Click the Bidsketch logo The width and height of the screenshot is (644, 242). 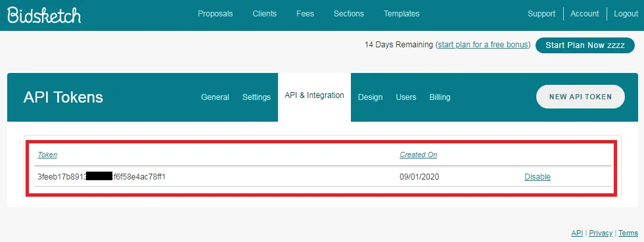pos(44,14)
